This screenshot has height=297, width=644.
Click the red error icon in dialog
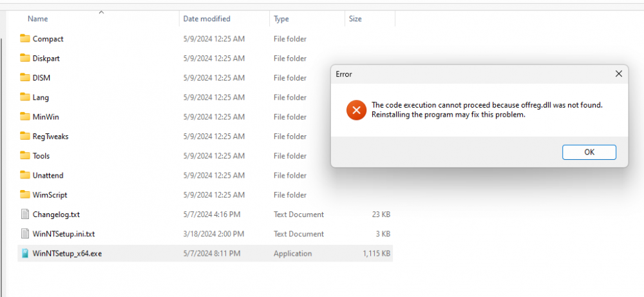tap(355, 110)
